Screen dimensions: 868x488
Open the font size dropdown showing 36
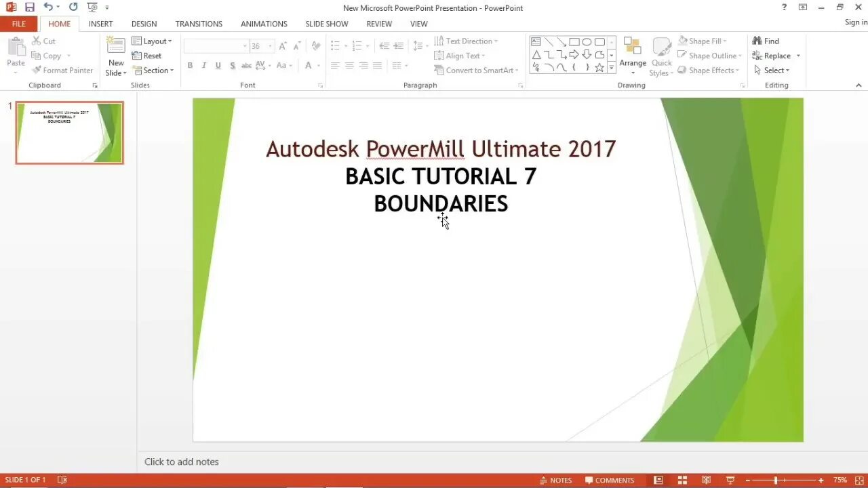271,46
